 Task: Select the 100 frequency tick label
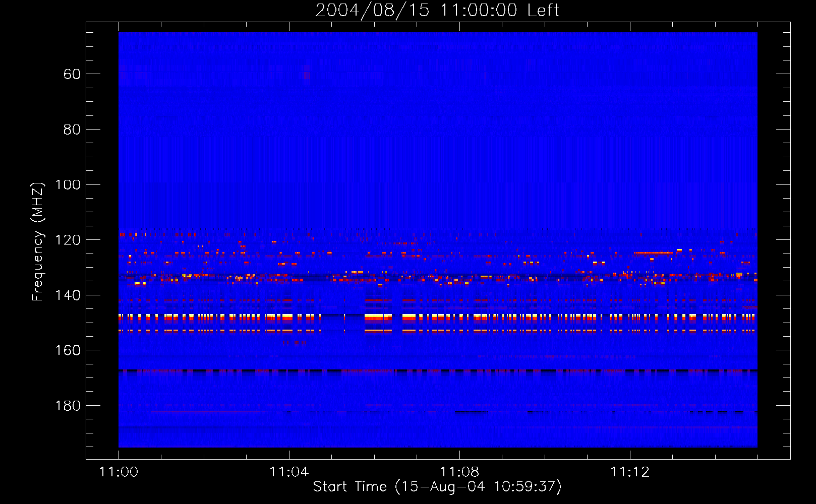[x=68, y=185]
